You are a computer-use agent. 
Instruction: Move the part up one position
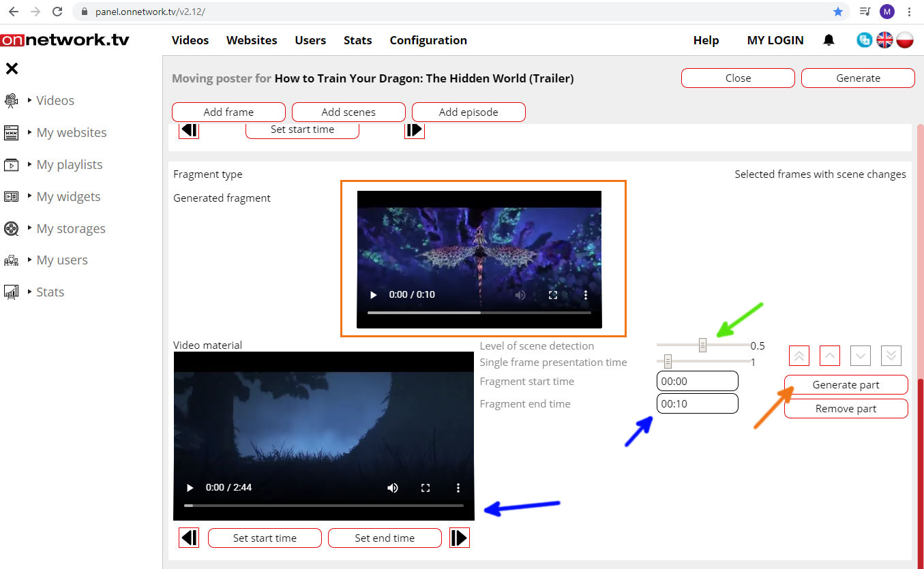829,356
